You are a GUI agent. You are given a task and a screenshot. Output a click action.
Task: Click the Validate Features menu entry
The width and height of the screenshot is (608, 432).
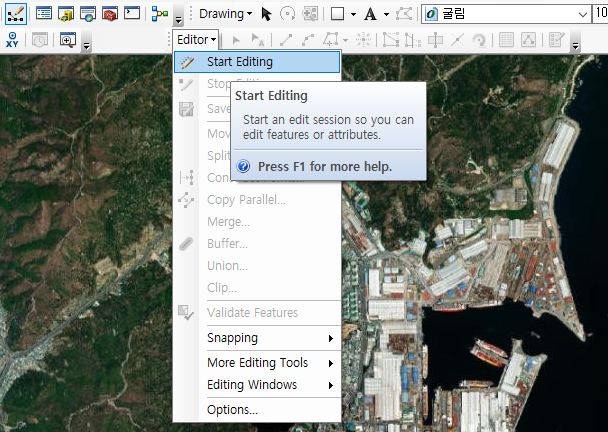[257, 313]
